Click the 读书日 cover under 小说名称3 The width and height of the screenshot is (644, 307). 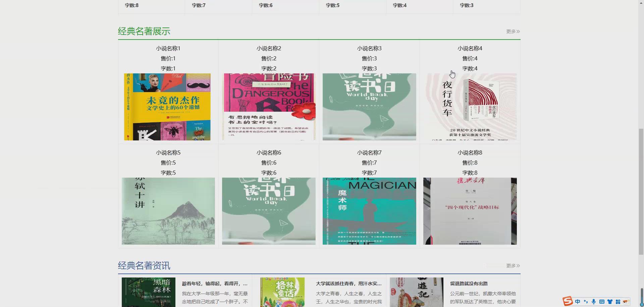point(369,107)
